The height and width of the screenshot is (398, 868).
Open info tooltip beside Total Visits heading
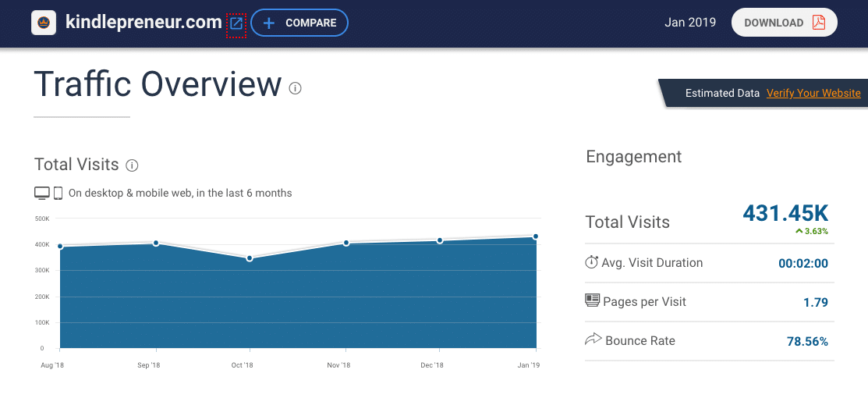132,165
